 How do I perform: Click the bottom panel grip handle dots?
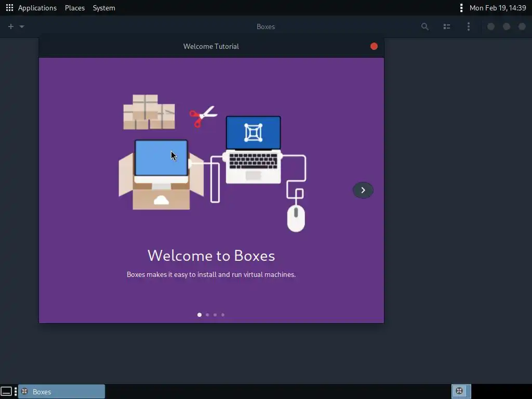pos(16,392)
